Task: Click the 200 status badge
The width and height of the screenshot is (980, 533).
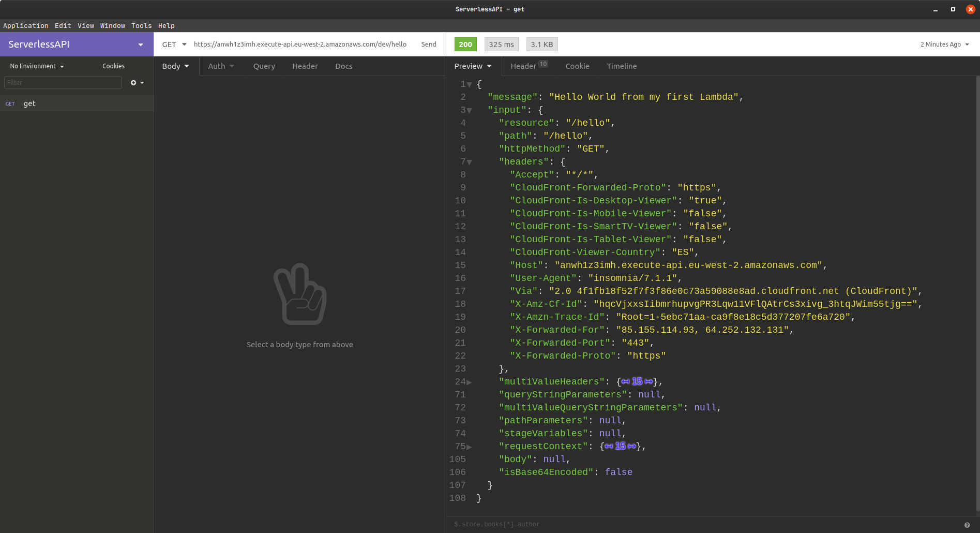Action: pos(465,45)
